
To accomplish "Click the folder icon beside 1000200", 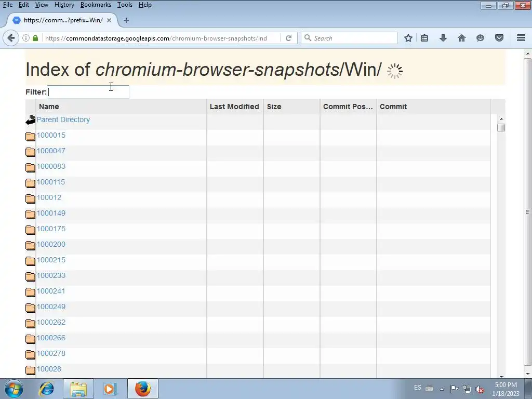I will coord(31,246).
